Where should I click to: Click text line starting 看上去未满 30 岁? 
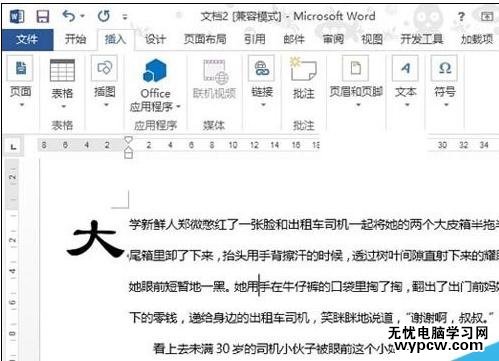coord(273,348)
